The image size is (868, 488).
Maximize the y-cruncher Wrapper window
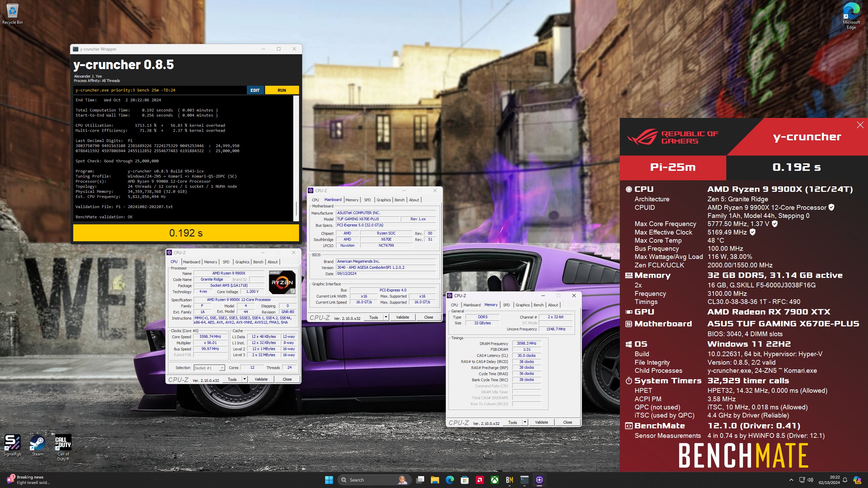279,49
